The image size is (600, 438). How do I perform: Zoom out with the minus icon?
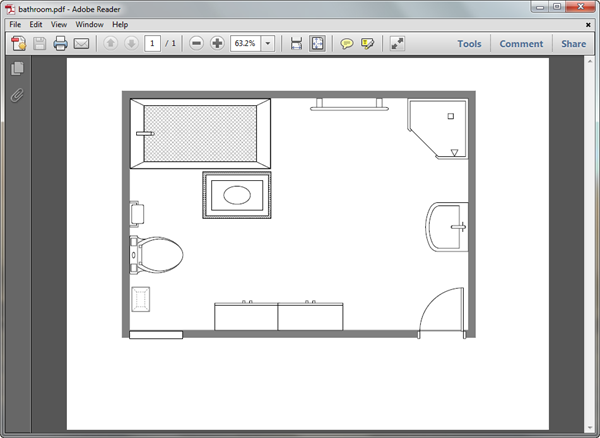click(196, 44)
